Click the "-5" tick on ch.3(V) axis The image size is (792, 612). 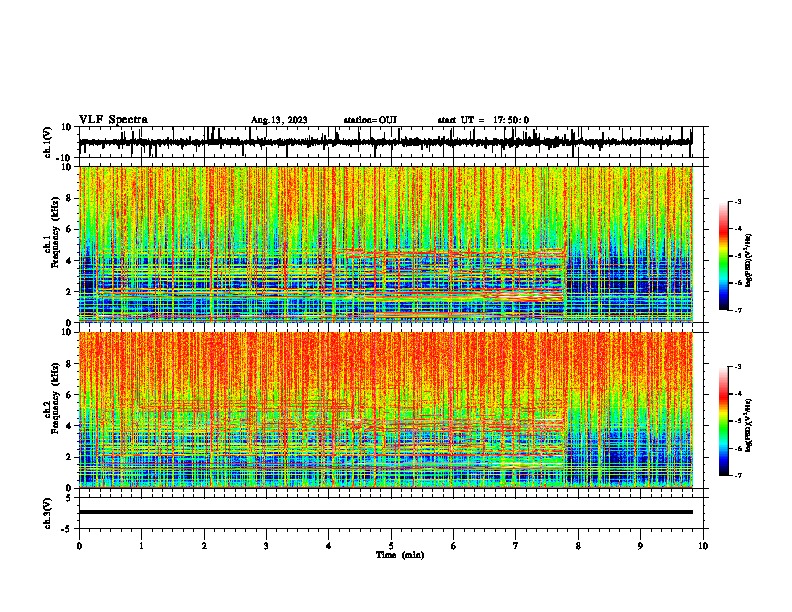coord(68,529)
